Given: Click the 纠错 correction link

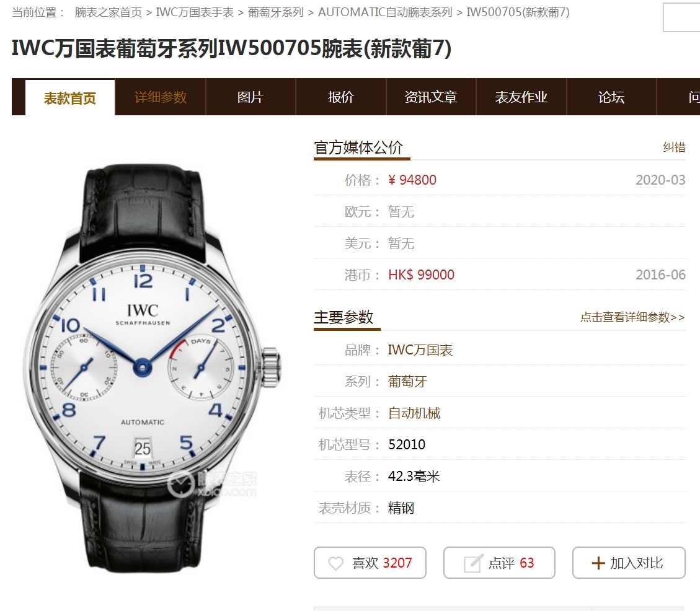Looking at the screenshot, I should pos(674,147).
